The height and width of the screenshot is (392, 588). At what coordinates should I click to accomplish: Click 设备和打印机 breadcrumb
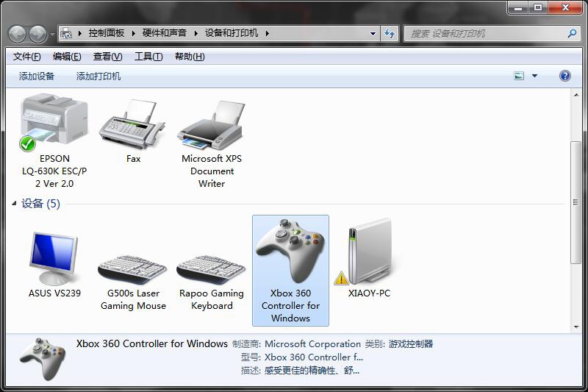point(232,33)
